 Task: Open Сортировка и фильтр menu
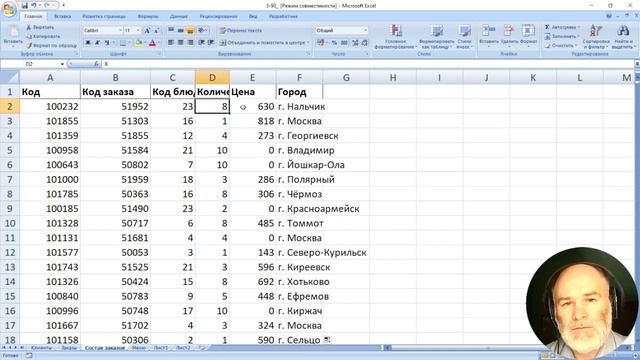(596, 37)
